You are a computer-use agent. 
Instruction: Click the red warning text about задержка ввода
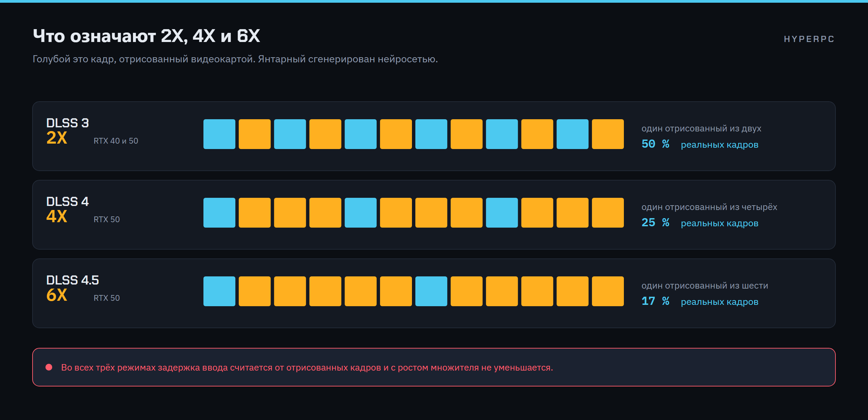307,367
